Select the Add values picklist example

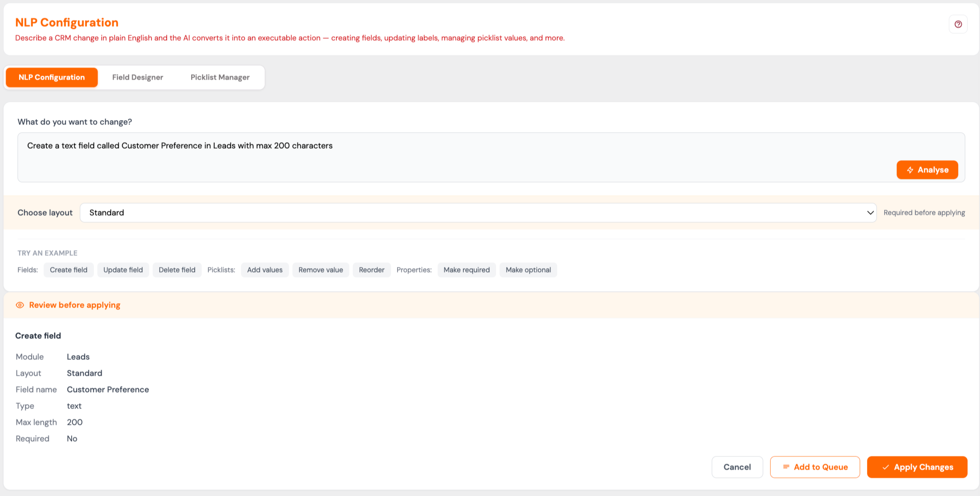(x=265, y=270)
